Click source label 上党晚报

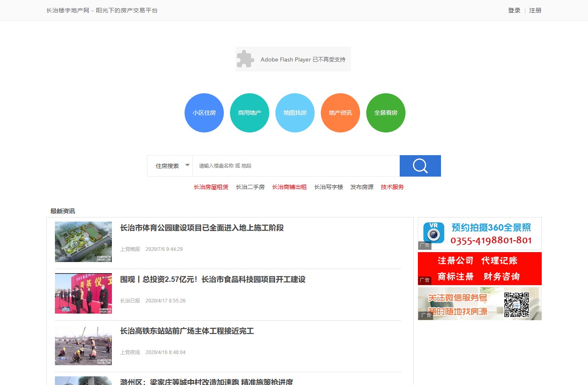(x=130, y=249)
